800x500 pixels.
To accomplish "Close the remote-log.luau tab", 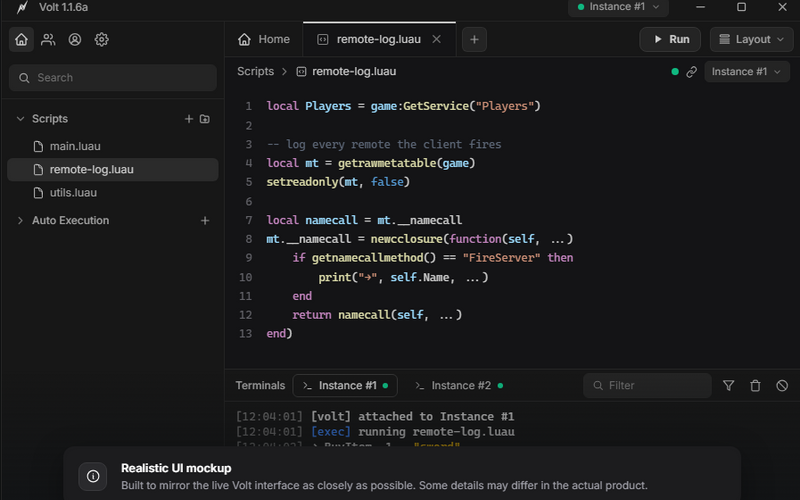I will 436,39.
